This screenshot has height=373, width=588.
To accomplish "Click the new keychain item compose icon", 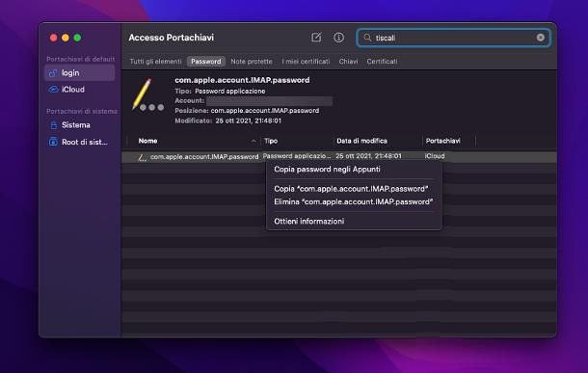I will (316, 38).
